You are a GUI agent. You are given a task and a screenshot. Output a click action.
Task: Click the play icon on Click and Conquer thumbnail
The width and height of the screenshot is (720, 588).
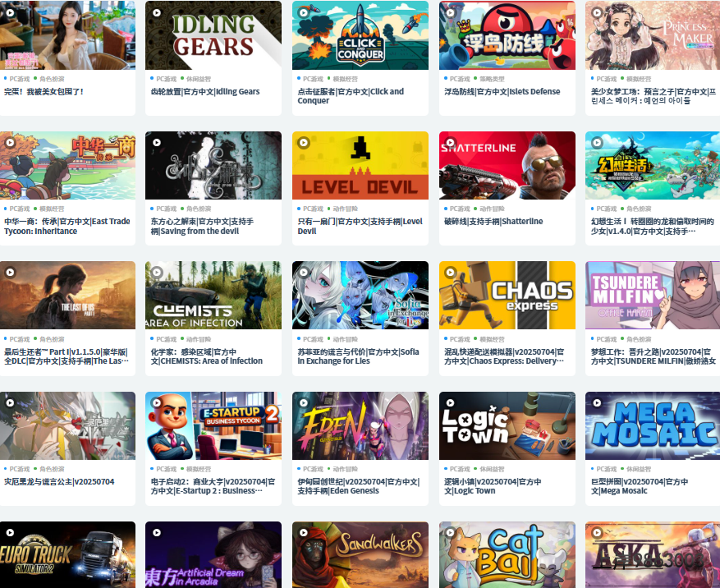[x=304, y=12]
